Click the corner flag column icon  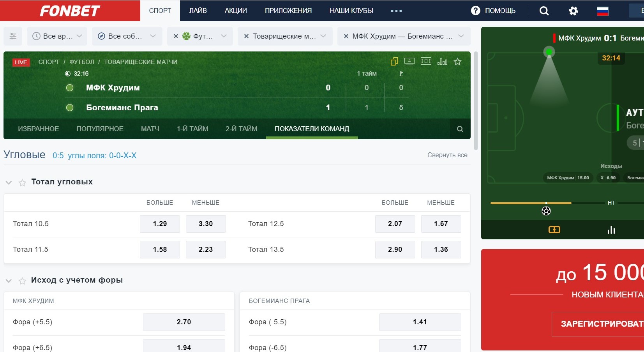401,73
